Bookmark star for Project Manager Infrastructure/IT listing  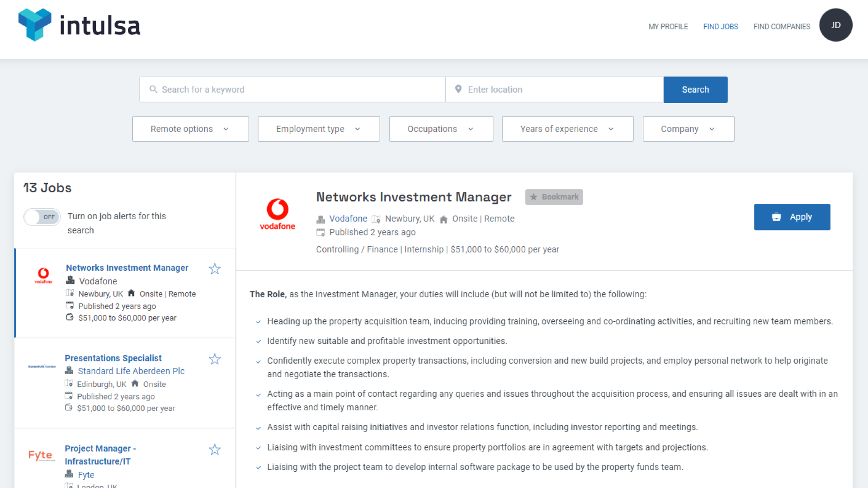point(215,450)
